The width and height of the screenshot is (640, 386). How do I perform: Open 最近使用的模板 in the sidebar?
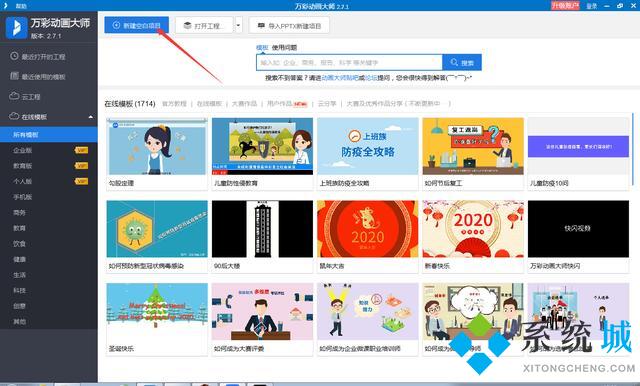(x=49, y=76)
